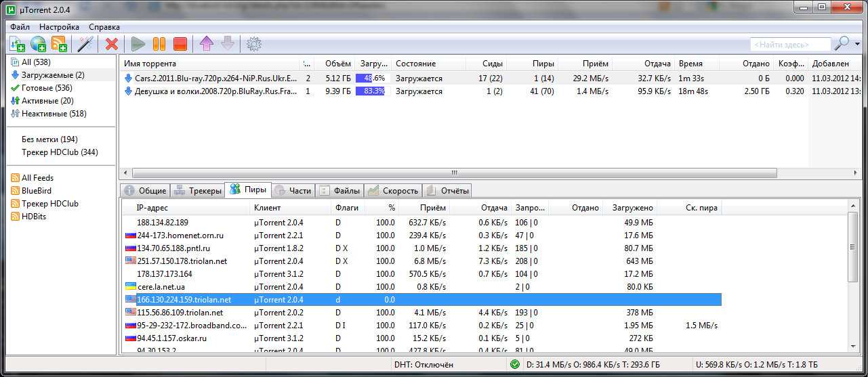Open HDBits RSS feed
The height and width of the screenshot is (377, 868).
click(34, 217)
